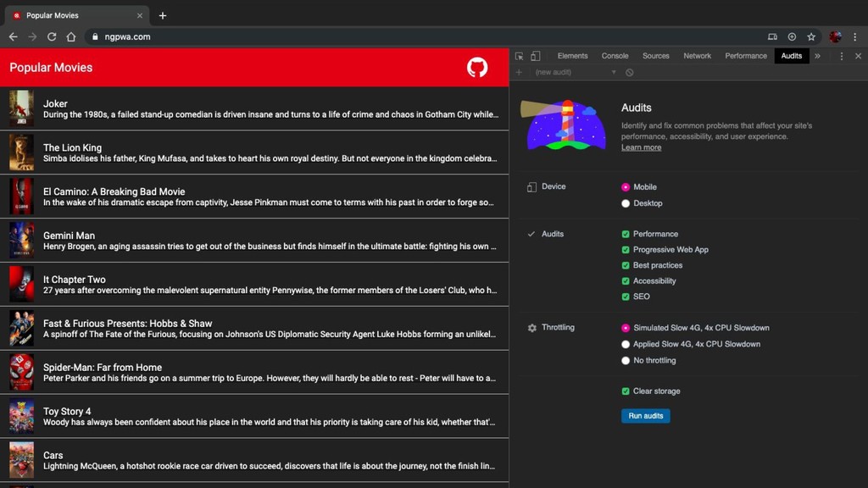
Task: Open the browser home page icon
Action: click(71, 36)
